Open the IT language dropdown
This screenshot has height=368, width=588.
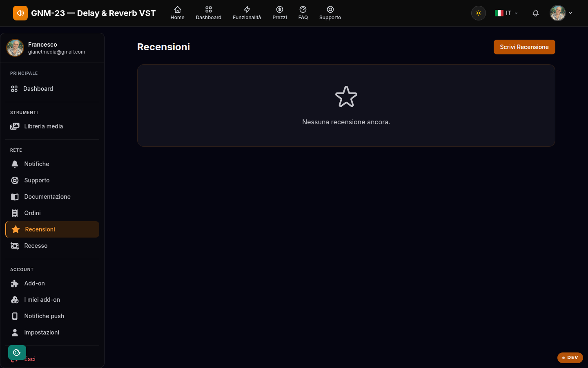pos(506,13)
